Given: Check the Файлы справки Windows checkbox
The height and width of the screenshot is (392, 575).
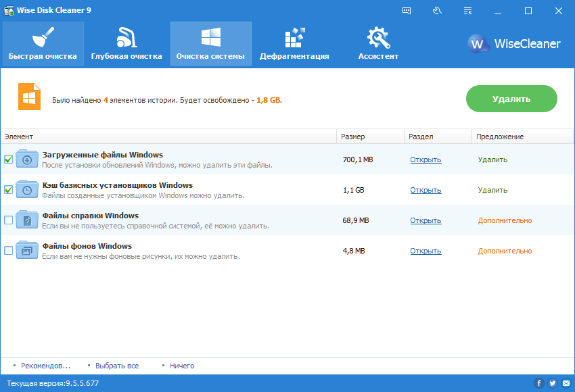Looking at the screenshot, I should point(8,220).
